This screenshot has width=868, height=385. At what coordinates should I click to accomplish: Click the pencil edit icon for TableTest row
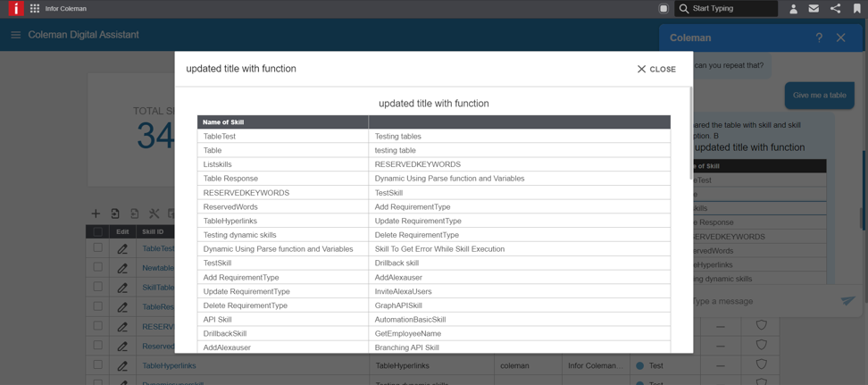click(x=122, y=248)
